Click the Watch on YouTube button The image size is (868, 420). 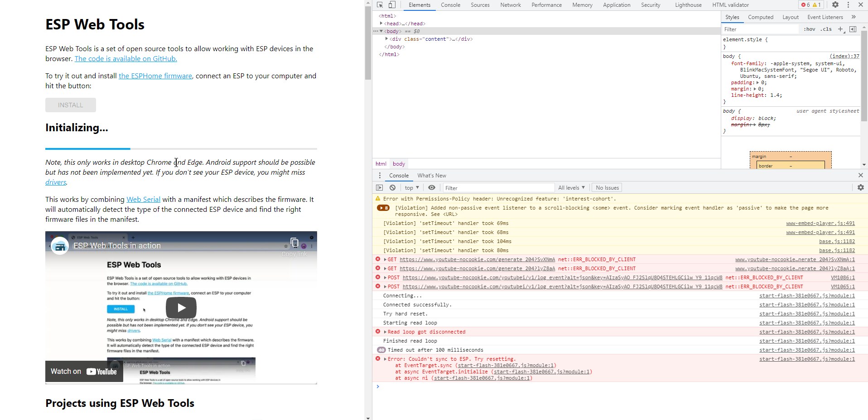click(83, 371)
